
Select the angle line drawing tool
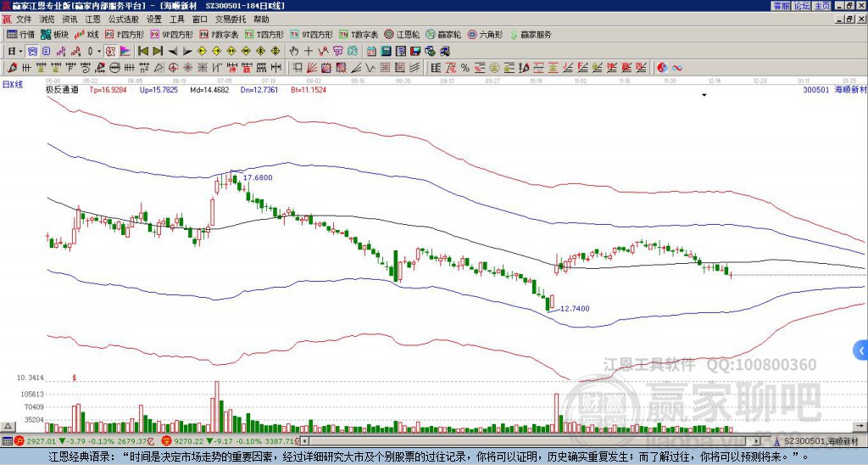tap(356, 68)
